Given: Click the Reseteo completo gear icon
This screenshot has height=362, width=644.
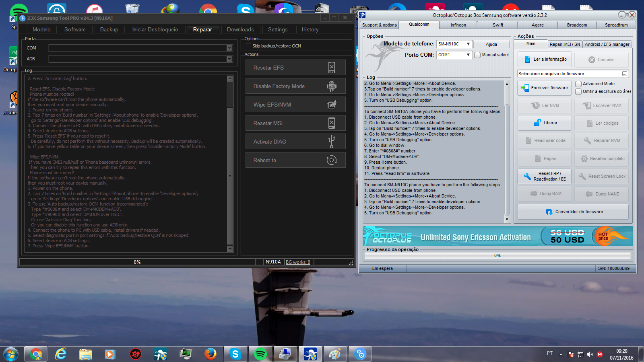Looking at the screenshot, I should click(x=584, y=158).
